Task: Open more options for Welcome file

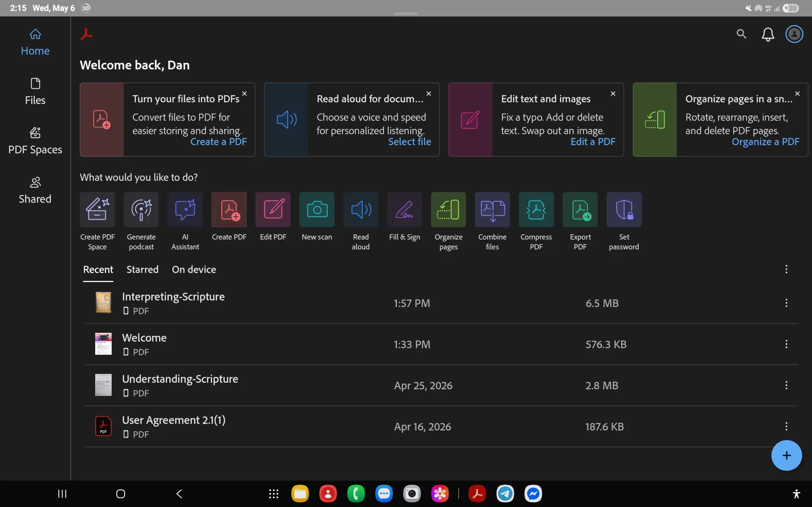Action: click(x=786, y=344)
